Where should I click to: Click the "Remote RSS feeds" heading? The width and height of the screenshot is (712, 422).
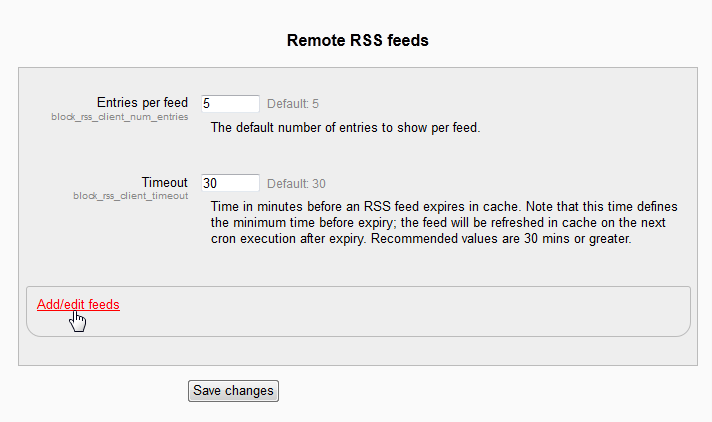357,41
